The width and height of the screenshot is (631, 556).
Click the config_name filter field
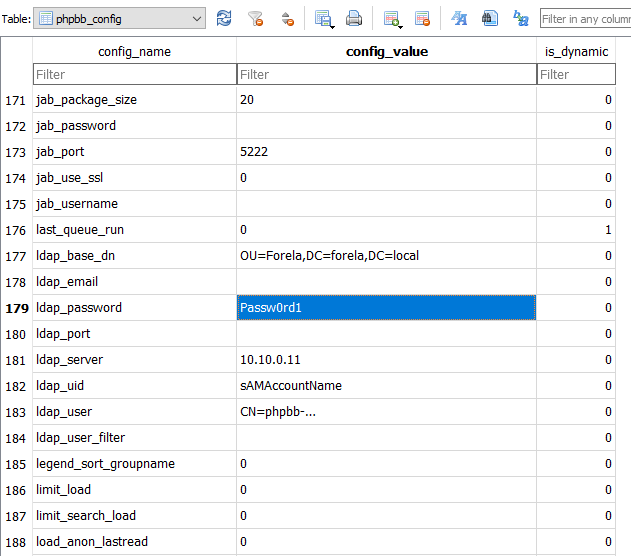(x=134, y=75)
